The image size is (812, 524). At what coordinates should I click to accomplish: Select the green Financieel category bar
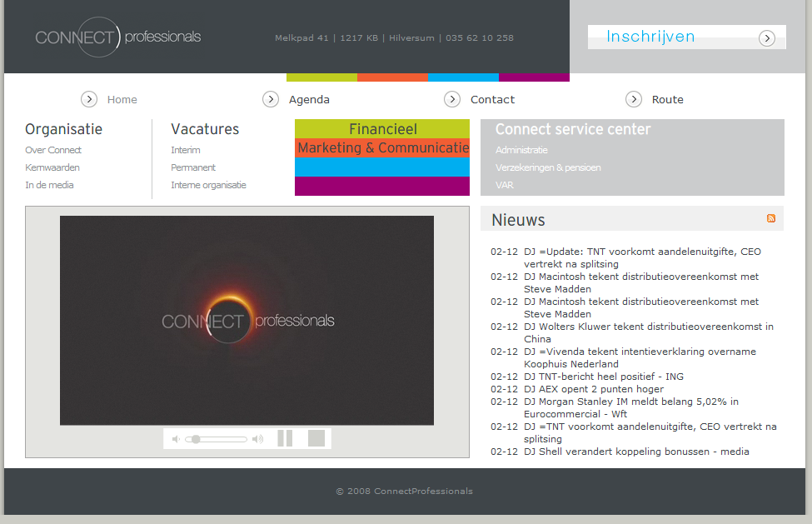point(382,128)
